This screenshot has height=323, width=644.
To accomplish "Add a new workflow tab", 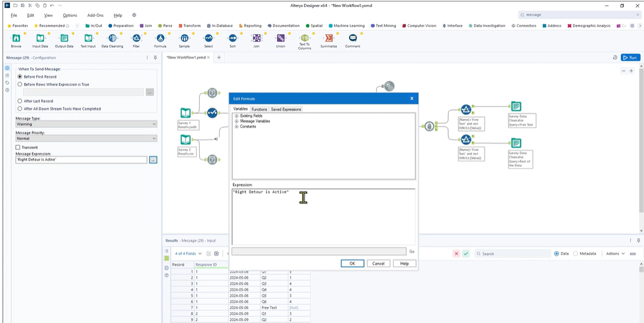I will 219,57.
